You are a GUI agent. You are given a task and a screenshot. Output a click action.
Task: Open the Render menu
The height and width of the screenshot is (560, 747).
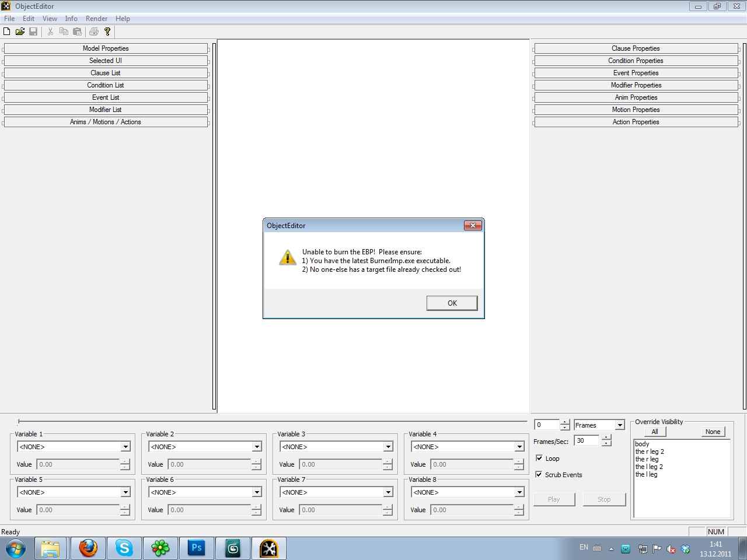[96, 19]
